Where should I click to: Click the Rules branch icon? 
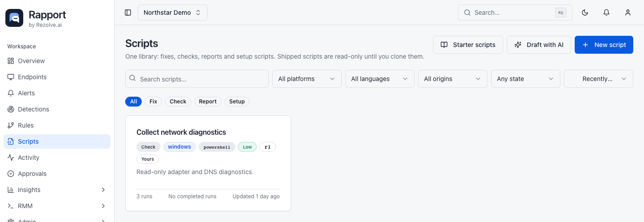pos(11,125)
